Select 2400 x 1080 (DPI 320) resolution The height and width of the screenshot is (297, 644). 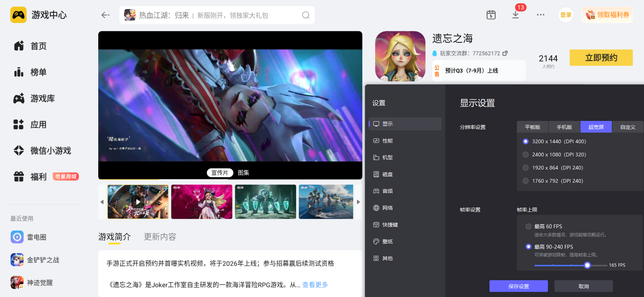click(526, 155)
